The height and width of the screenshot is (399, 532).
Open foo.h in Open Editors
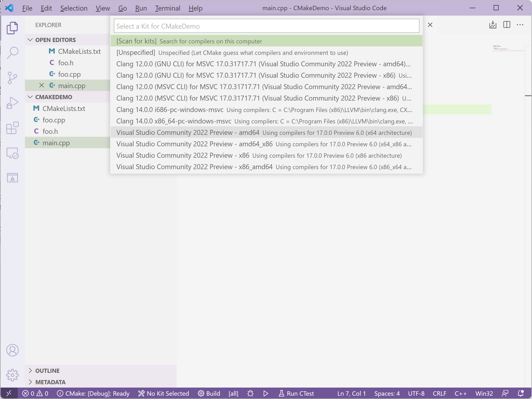(67, 63)
